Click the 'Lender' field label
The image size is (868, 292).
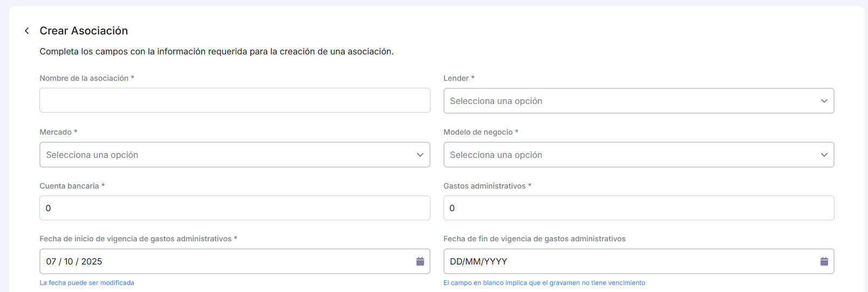pos(456,78)
